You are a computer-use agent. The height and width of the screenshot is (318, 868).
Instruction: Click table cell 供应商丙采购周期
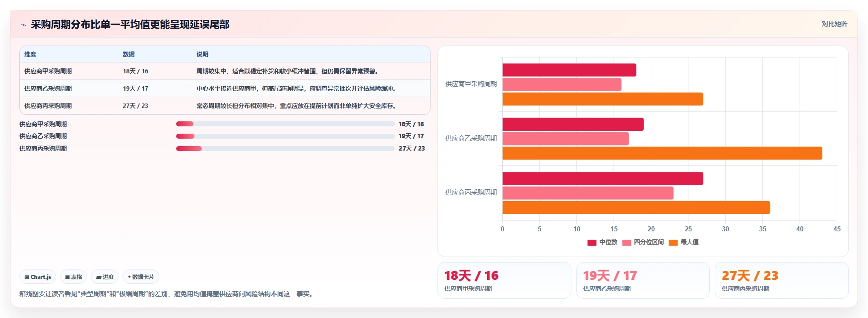48,106
